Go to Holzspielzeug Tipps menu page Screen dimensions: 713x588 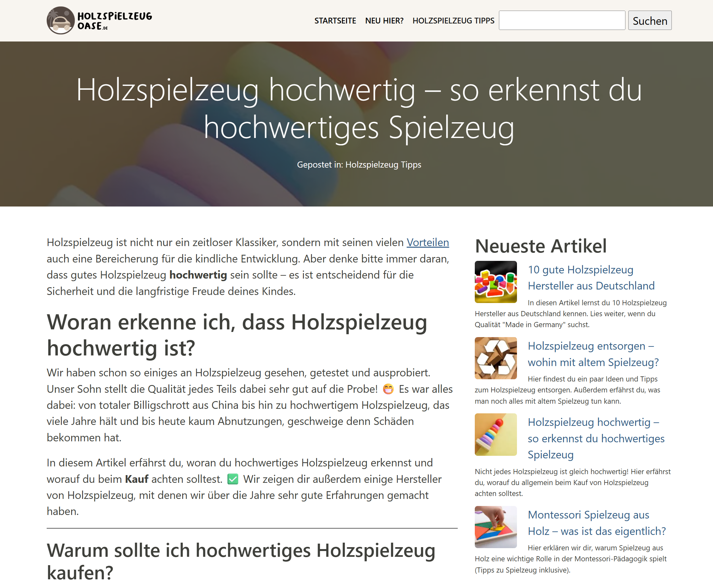point(453,21)
